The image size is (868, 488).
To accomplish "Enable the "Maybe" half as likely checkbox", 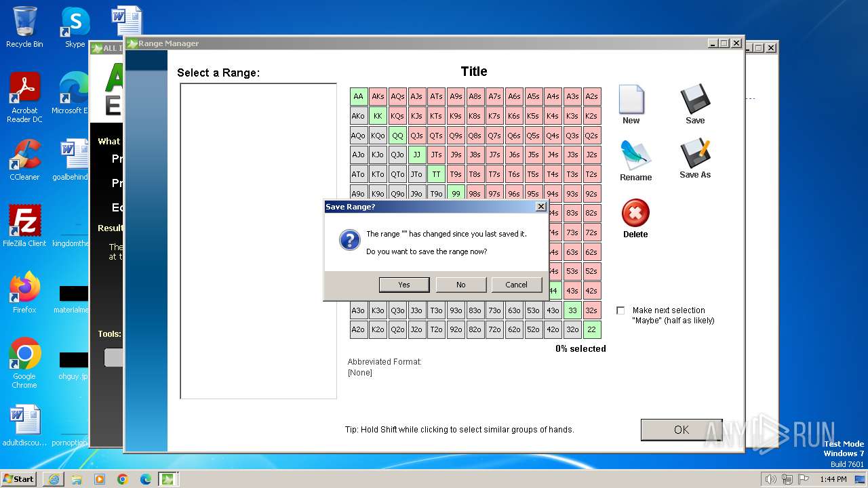I will click(620, 310).
